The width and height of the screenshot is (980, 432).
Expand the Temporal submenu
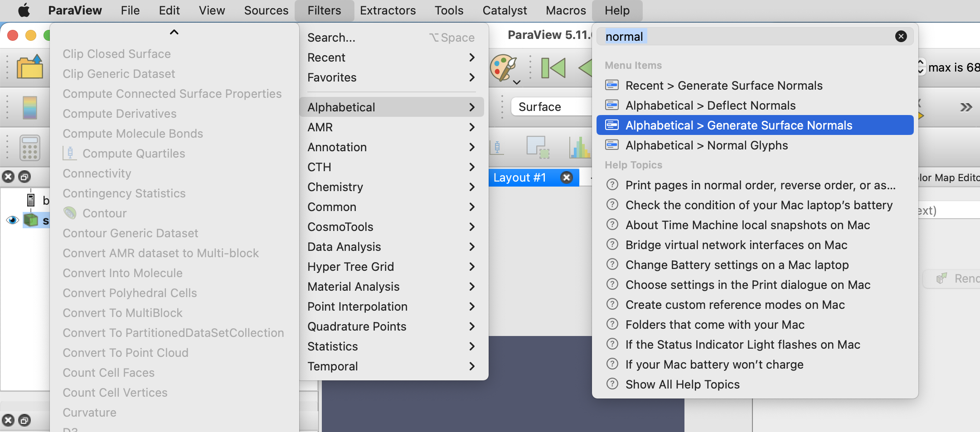coord(391,366)
